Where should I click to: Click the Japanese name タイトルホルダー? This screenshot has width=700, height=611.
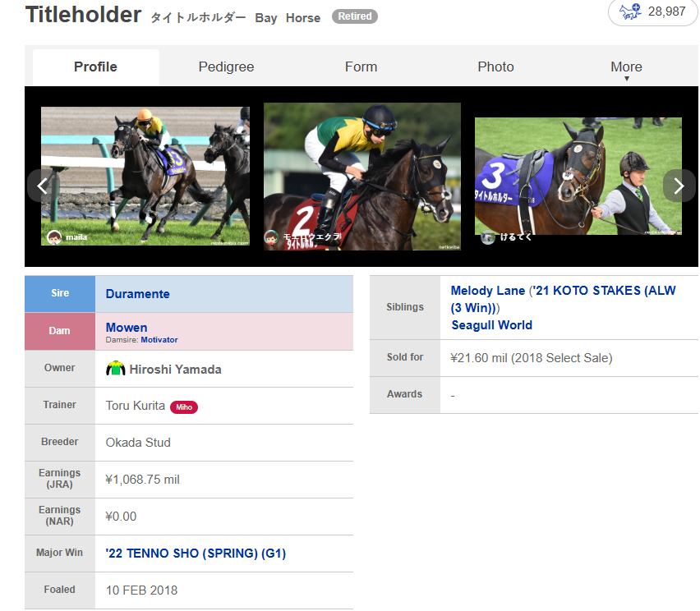tap(198, 18)
